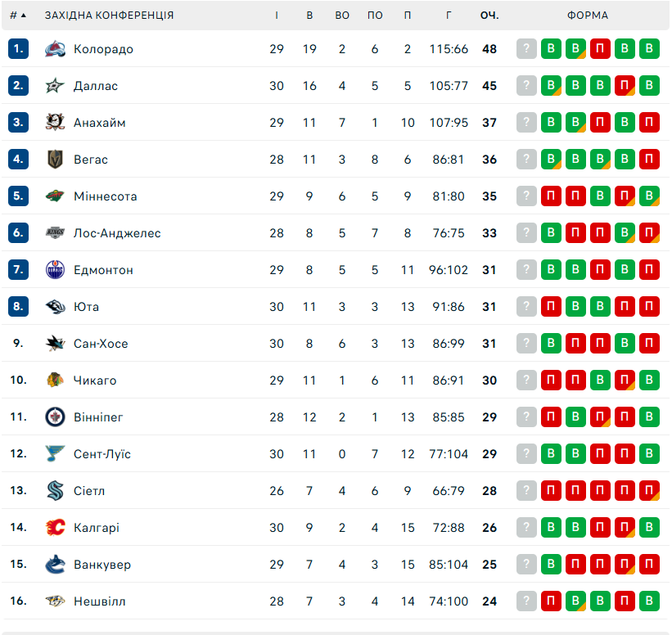Click the Edmonton Oilers logo
This screenshot has height=635, width=672.
(x=55, y=270)
